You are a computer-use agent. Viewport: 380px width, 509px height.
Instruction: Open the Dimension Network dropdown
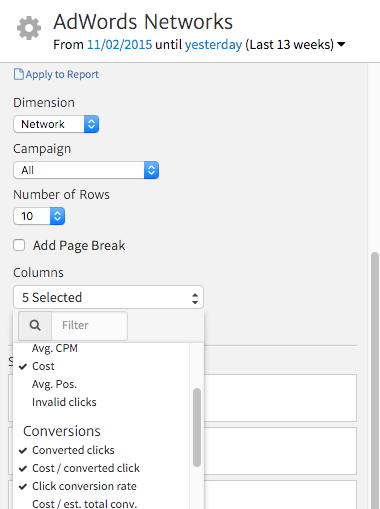(56, 124)
